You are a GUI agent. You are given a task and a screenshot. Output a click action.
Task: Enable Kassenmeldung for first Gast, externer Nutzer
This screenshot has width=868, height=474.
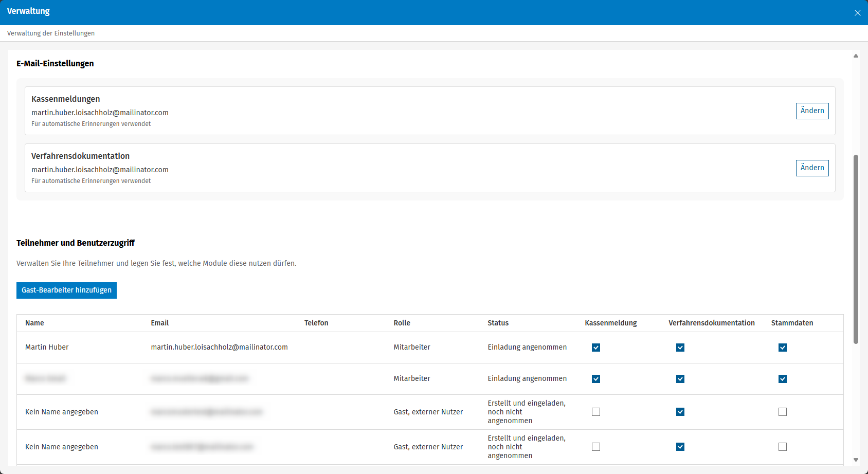click(x=596, y=412)
